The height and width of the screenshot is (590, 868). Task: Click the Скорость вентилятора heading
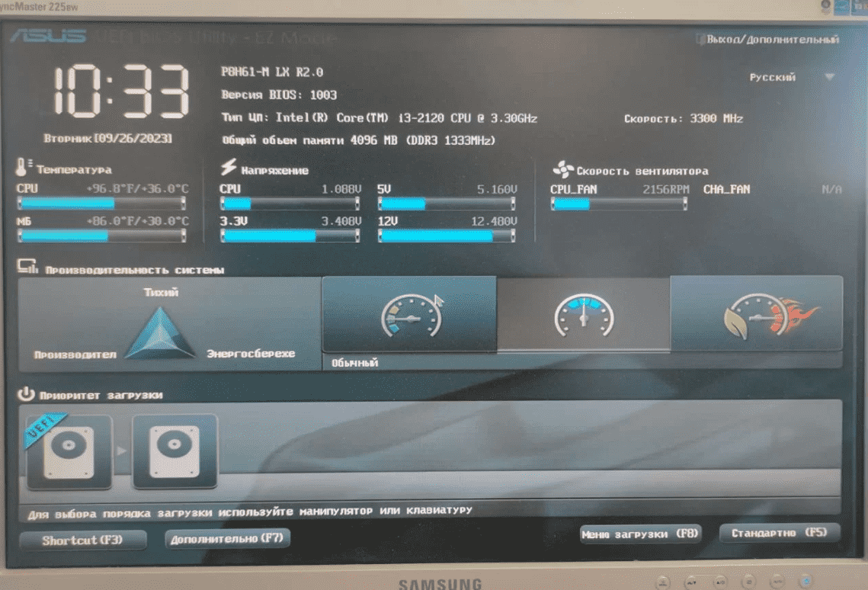click(642, 171)
